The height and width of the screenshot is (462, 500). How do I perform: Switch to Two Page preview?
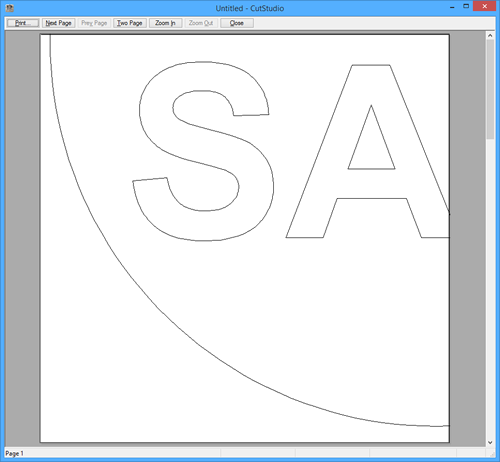130,23
